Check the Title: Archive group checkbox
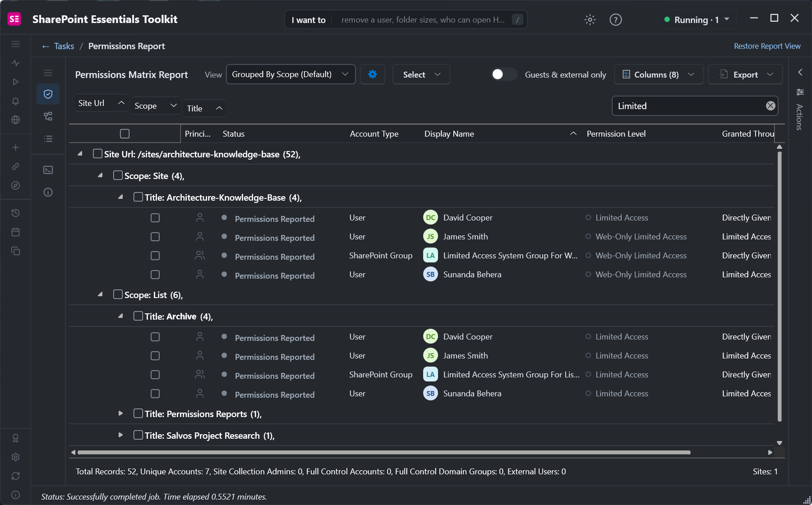This screenshot has height=505, width=812. (x=138, y=316)
